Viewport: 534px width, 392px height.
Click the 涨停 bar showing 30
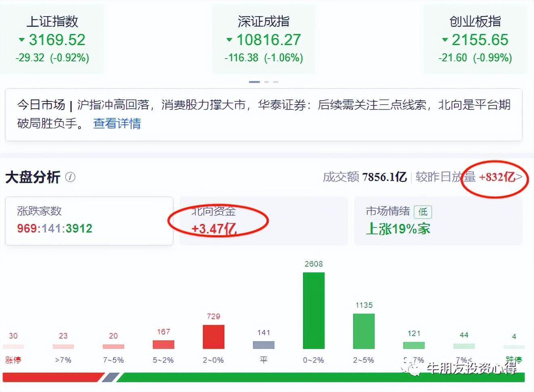13,346
